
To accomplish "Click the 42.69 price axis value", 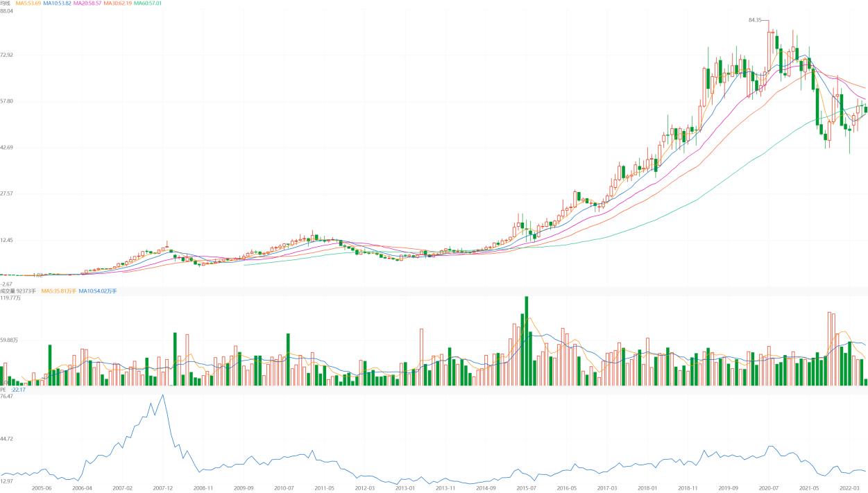I will 7,148.
